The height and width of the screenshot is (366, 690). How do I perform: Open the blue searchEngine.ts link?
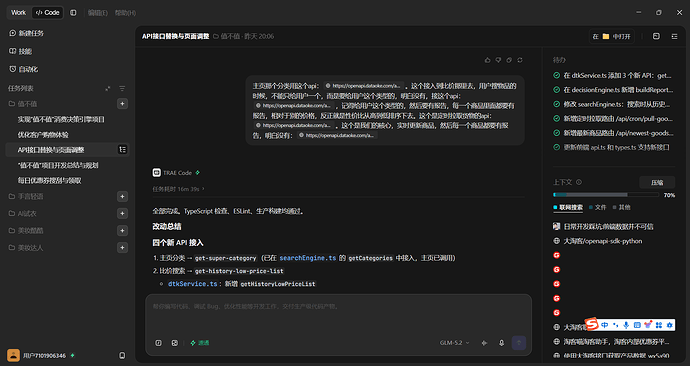point(308,258)
